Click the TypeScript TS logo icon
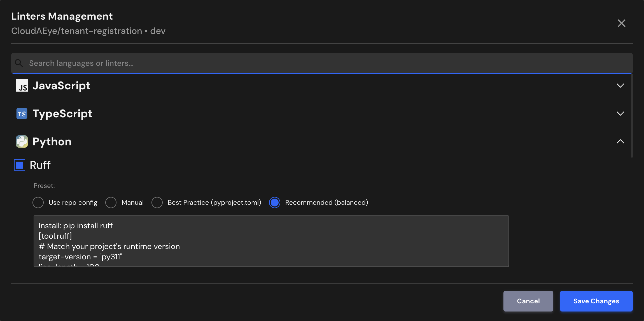 pos(22,114)
